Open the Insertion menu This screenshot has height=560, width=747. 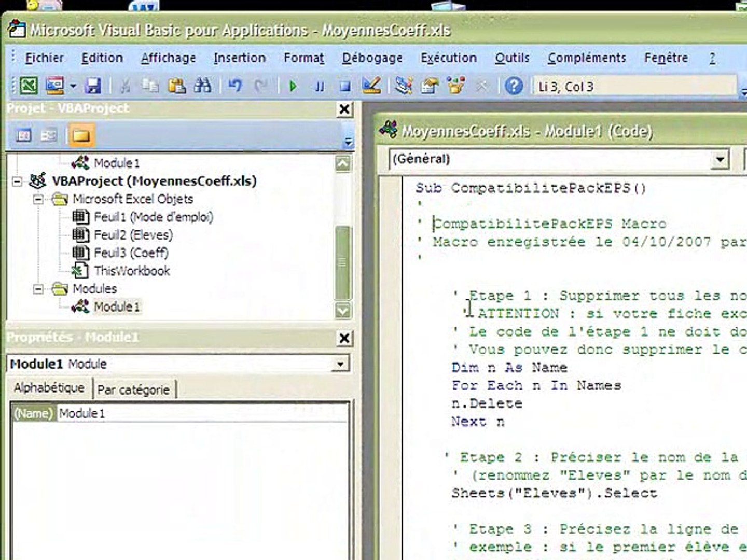[x=240, y=58]
